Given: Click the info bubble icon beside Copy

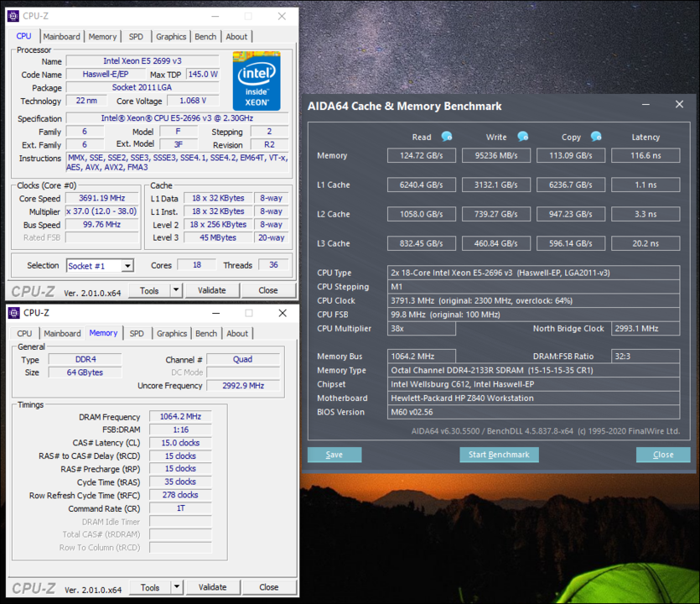Looking at the screenshot, I should [x=596, y=137].
